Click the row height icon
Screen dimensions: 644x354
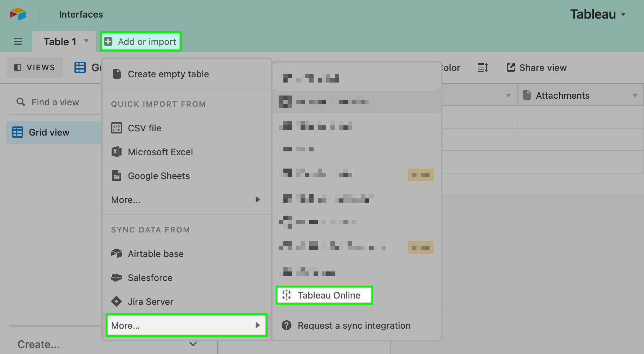(483, 67)
